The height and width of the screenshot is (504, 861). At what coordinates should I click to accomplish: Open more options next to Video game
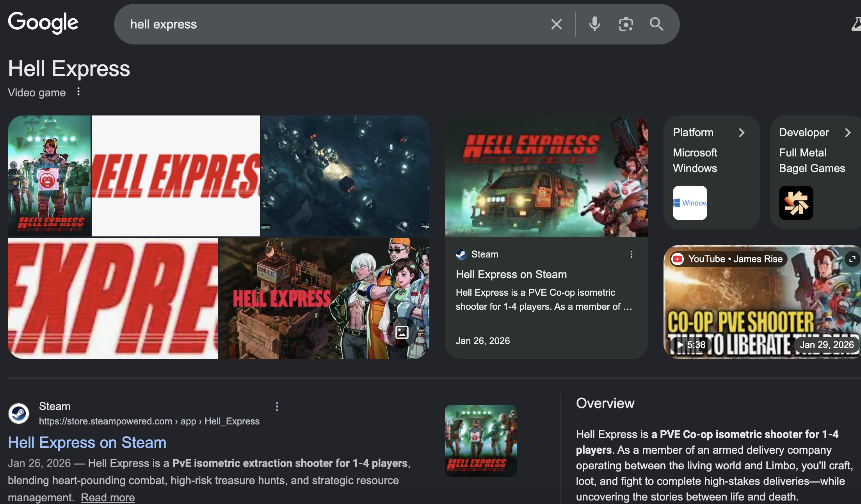tap(78, 92)
